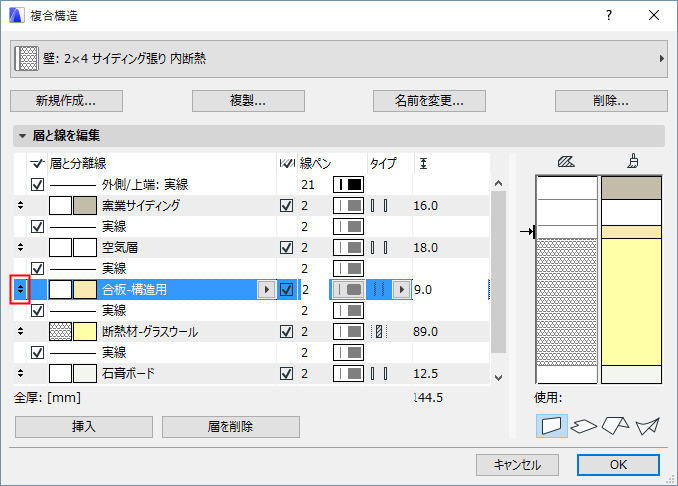Toggle the separator checkbox below 断熱材-グラスウール

coord(37,352)
